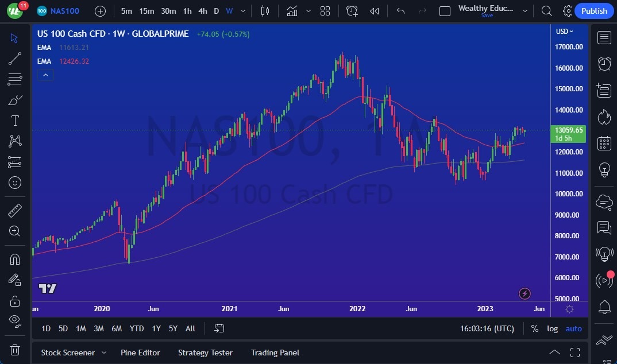Screen dimensions: 617x364
Task: Add symbol with the compare plus button
Action: [101, 11]
